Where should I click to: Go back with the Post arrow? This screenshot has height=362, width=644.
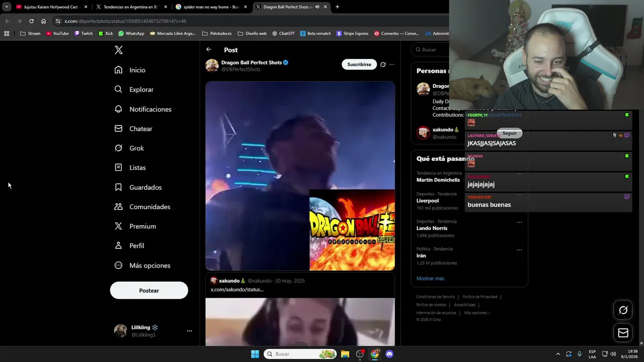coord(209,49)
